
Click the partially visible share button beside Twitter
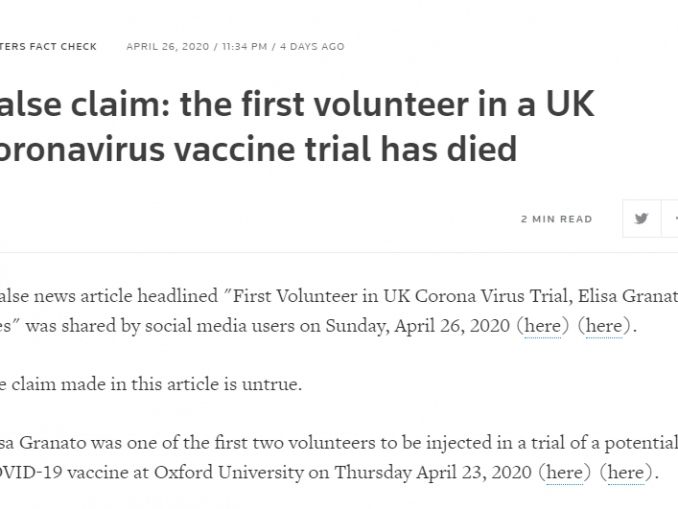click(670, 218)
